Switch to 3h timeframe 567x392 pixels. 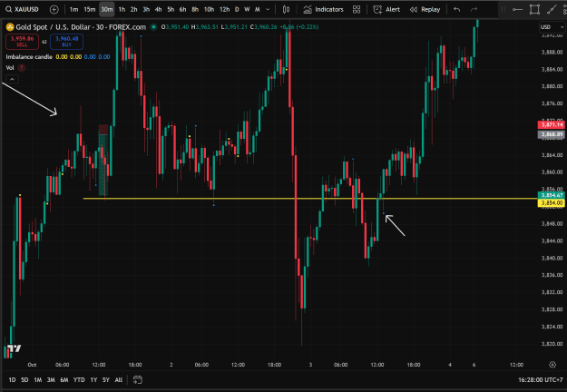tap(146, 9)
